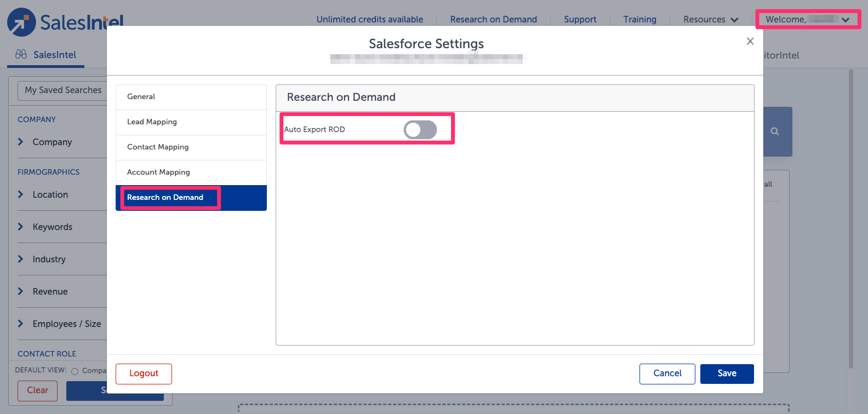Viewport: 868px width, 414px height.
Task: Open the Welcome user dropdown
Action: tap(808, 19)
